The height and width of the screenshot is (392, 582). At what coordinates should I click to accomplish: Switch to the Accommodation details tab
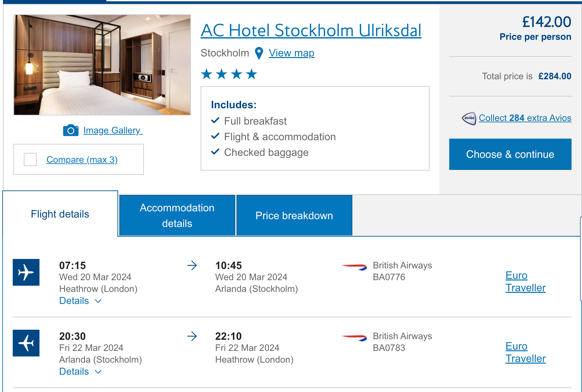pyautogui.click(x=177, y=216)
